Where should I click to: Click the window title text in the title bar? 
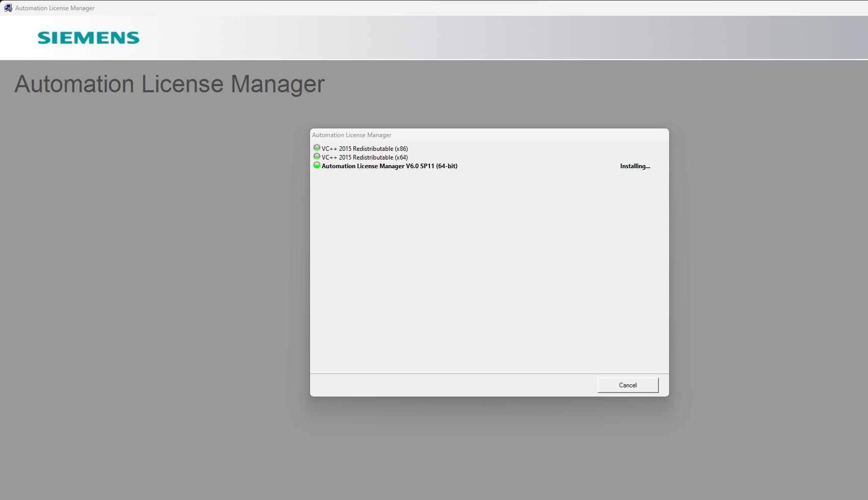(x=55, y=8)
